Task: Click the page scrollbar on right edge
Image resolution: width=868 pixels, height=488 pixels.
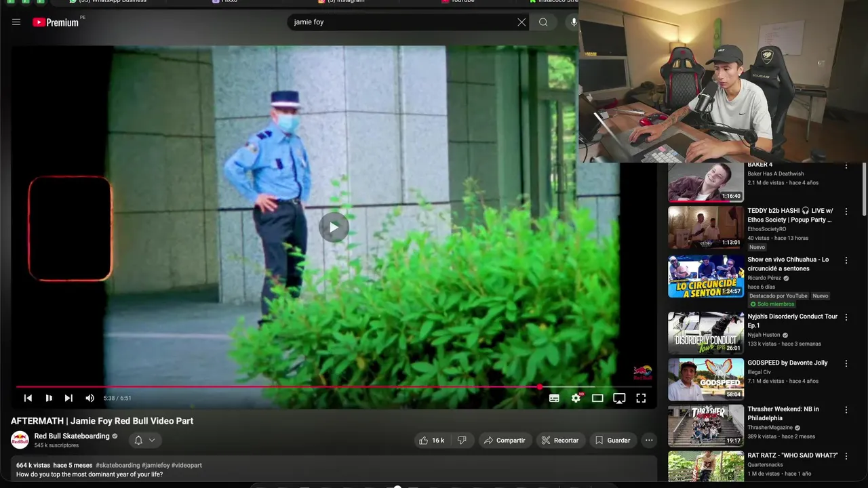Action: tap(865, 190)
